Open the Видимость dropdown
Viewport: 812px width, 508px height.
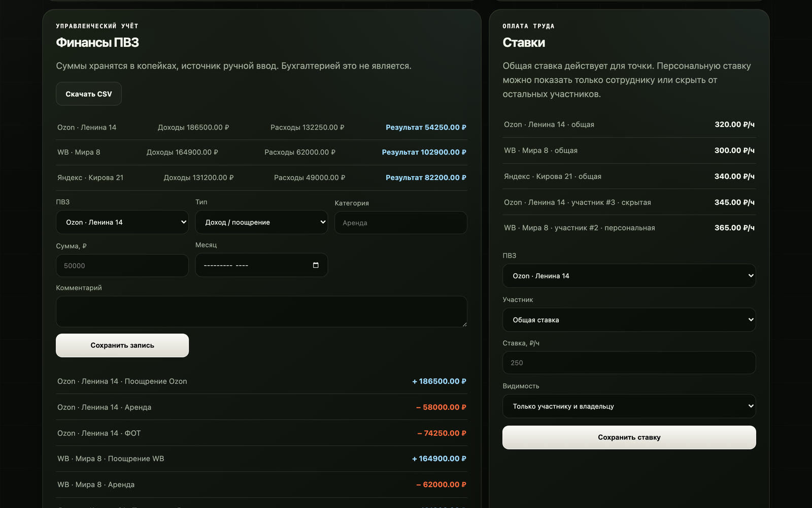(x=629, y=406)
